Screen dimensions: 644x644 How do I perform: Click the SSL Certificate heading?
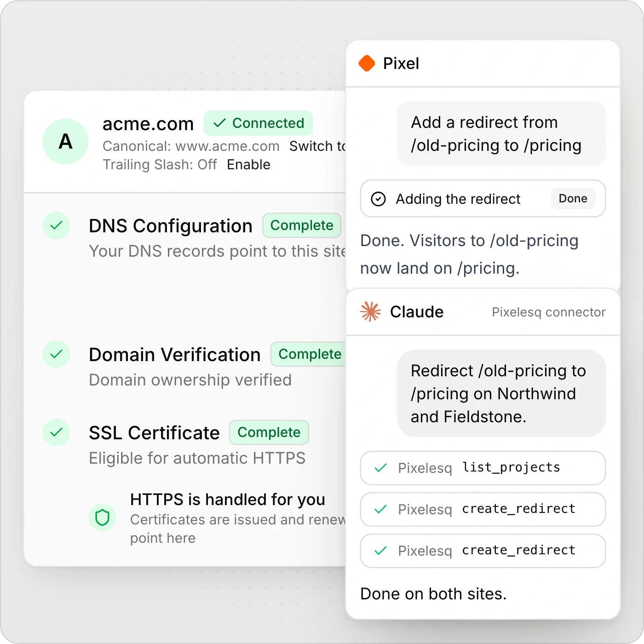(x=155, y=433)
